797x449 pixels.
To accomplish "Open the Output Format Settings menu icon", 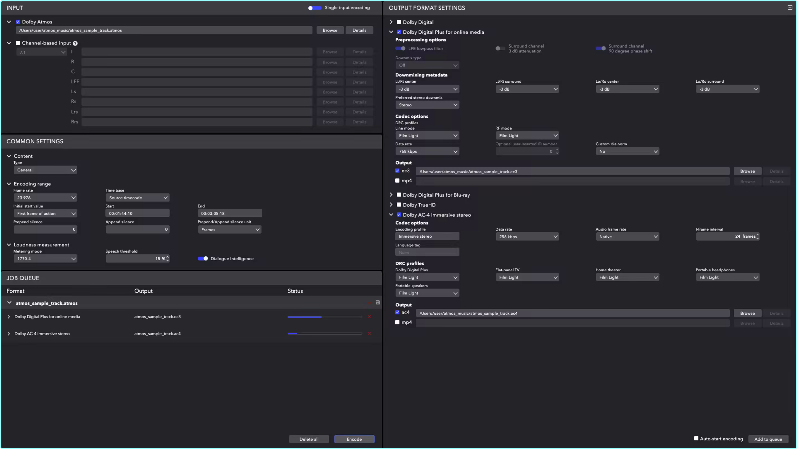I will click(790, 8).
